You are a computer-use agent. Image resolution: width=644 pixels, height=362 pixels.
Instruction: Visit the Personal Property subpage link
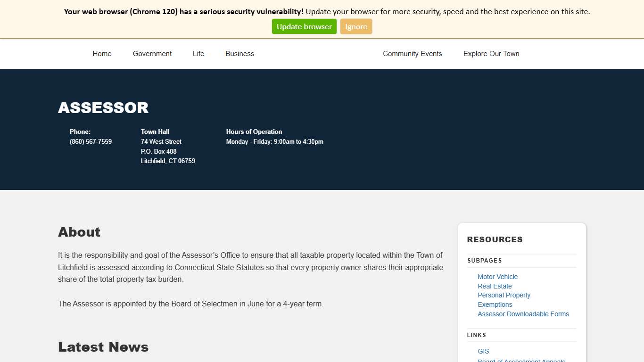(x=504, y=295)
